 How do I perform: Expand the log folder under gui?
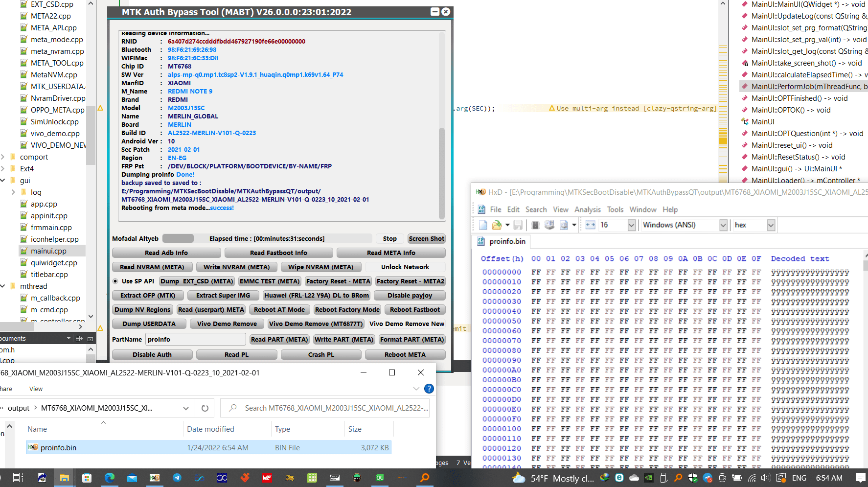13,192
